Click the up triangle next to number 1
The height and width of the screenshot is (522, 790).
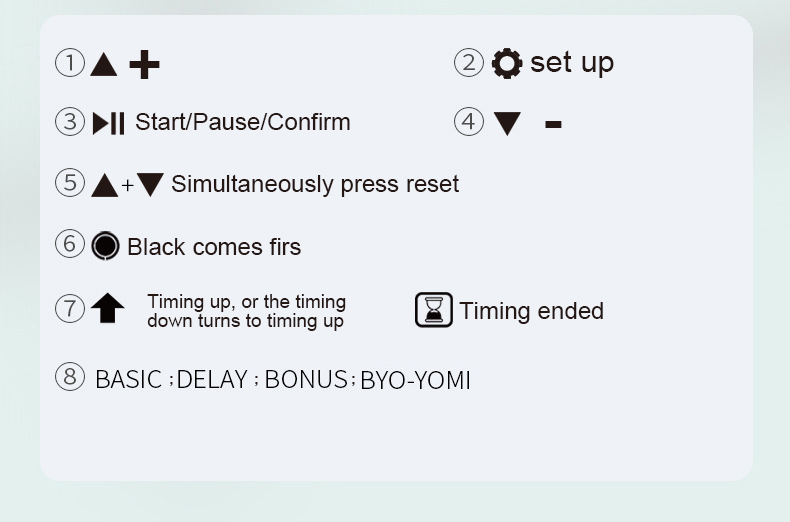pos(104,65)
